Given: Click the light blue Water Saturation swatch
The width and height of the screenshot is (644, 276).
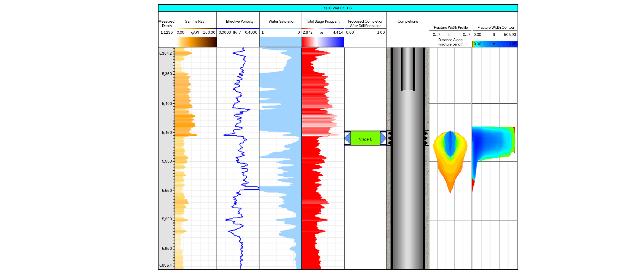Looking at the screenshot, I should coord(280,42).
